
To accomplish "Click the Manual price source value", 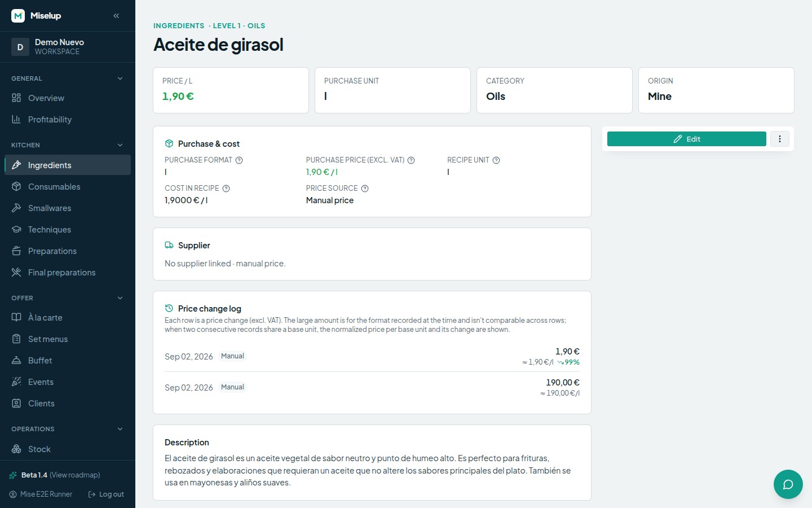I will tap(330, 200).
